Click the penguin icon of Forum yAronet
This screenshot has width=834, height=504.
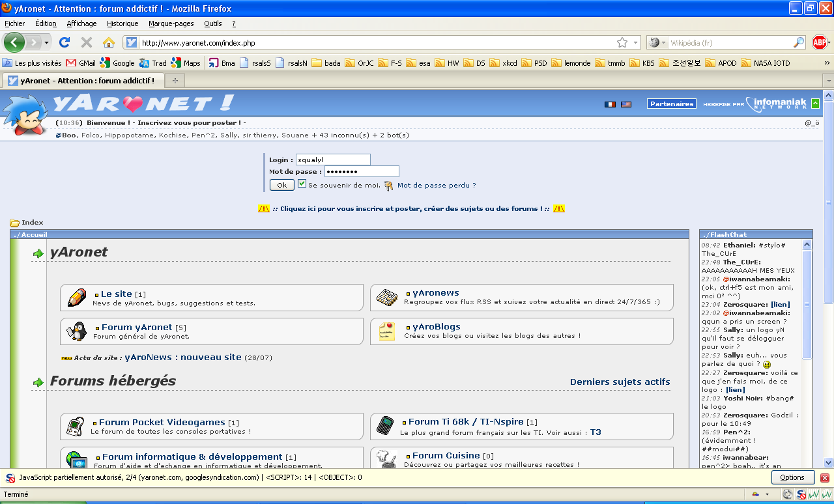(77, 331)
